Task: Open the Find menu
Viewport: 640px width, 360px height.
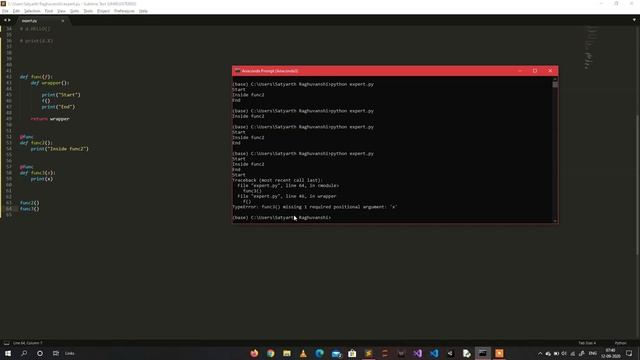Action: click(x=49, y=11)
